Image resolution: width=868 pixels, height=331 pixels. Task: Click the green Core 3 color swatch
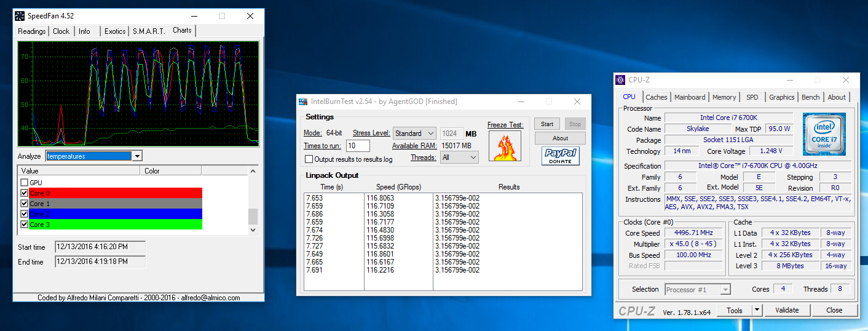116,225
